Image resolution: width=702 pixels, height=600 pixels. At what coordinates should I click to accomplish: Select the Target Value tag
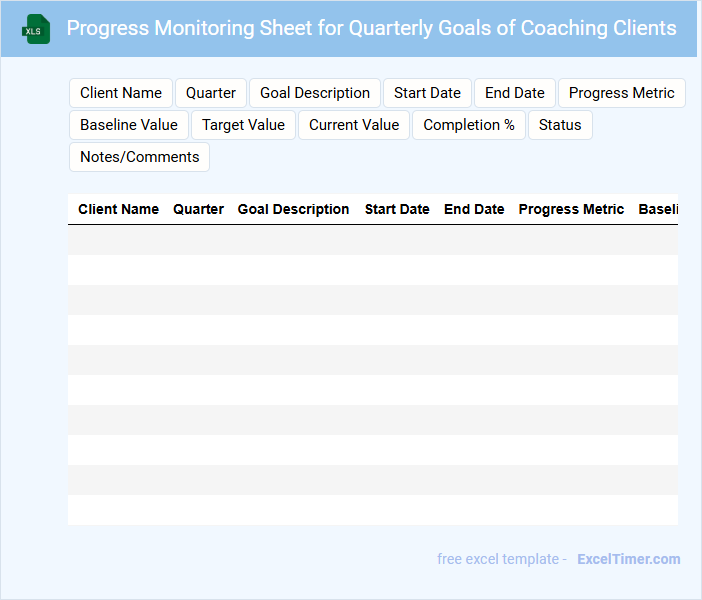point(243,125)
